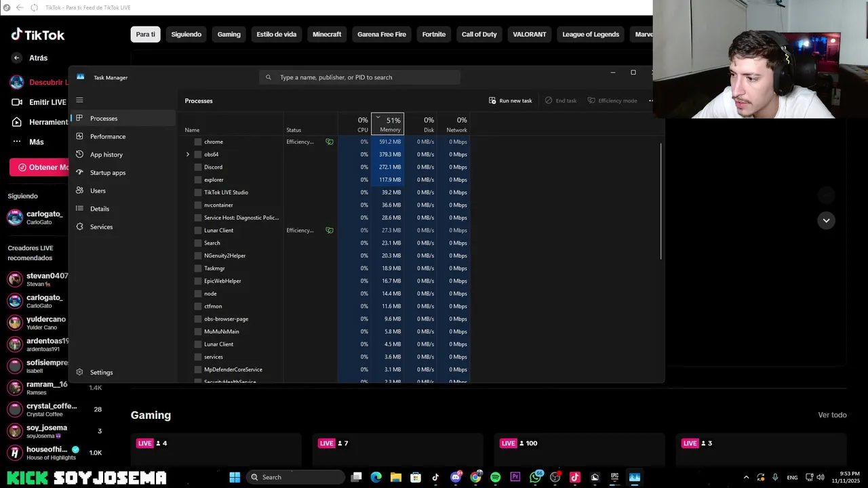Select the MuMuNxMain process

pyautogui.click(x=327, y=331)
